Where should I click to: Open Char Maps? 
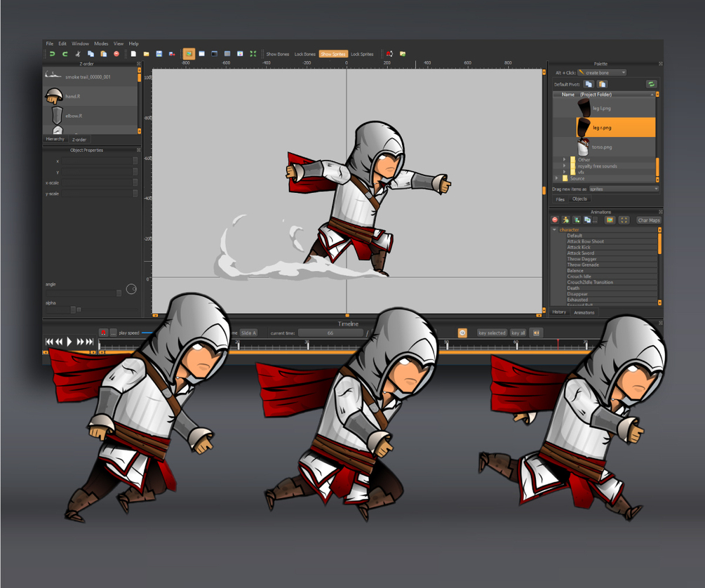tap(648, 220)
